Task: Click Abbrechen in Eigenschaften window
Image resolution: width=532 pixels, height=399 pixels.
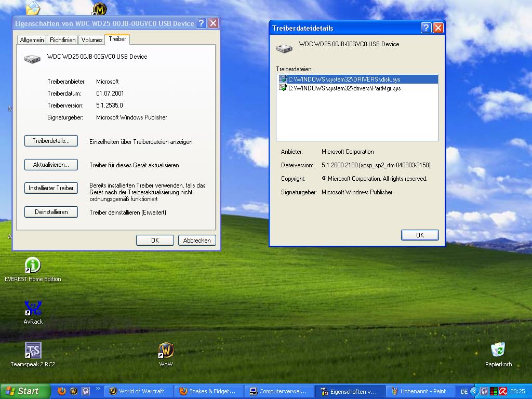Action: pos(197,240)
